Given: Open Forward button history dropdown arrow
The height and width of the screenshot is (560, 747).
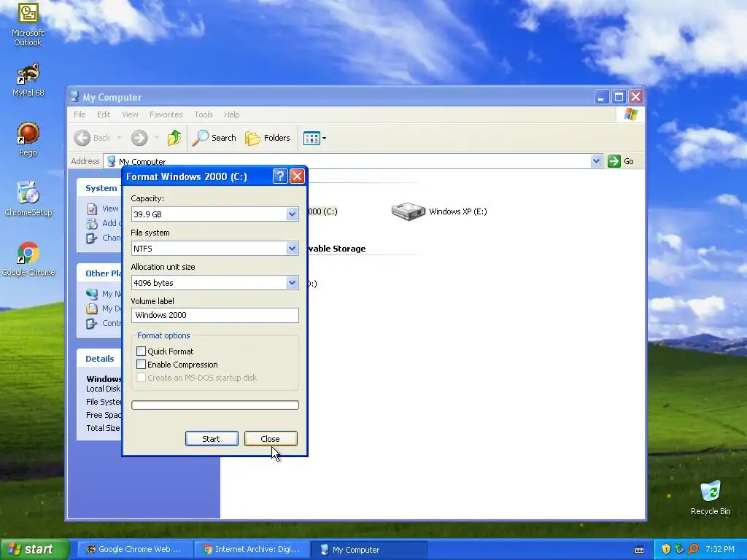Looking at the screenshot, I should click(x=156, y=138).
